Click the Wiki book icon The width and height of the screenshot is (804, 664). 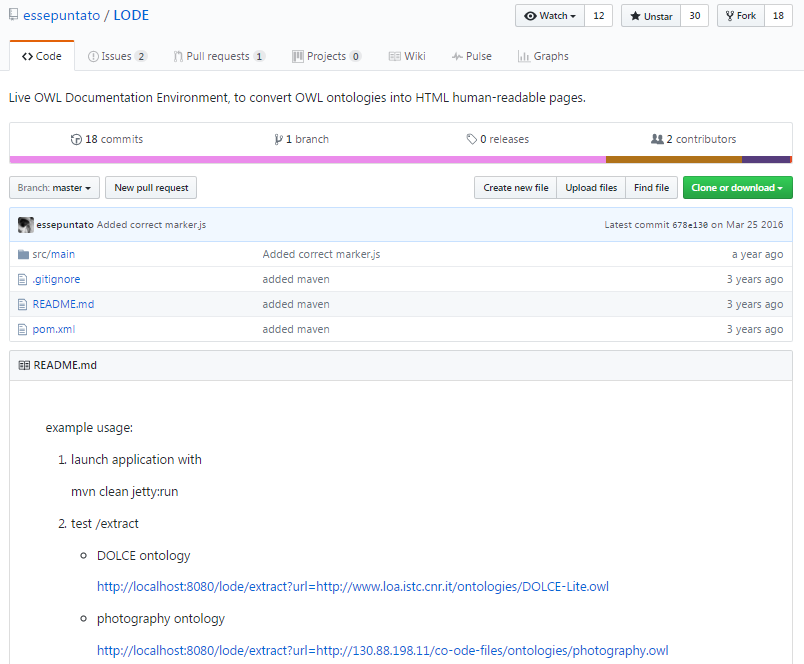click(394, 56)
